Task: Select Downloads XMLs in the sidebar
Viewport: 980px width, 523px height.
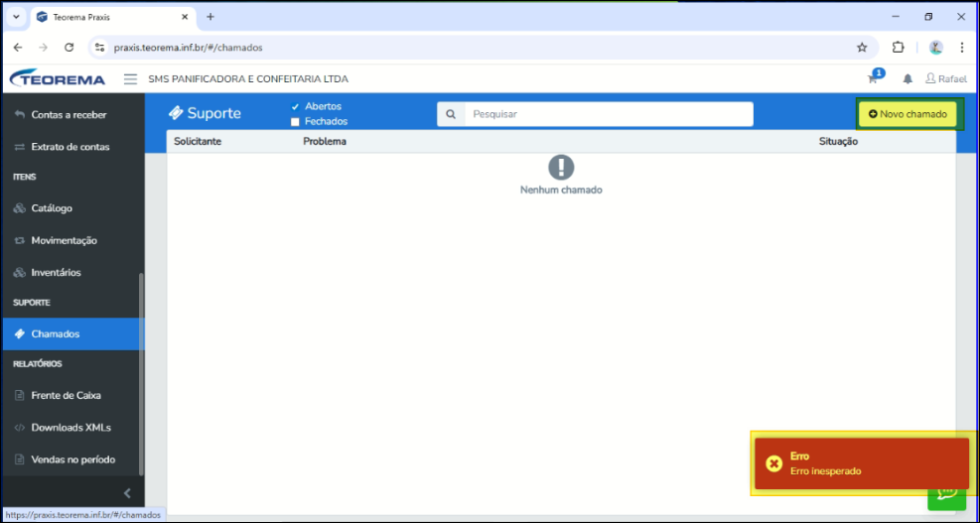Action: coord(70,428)
